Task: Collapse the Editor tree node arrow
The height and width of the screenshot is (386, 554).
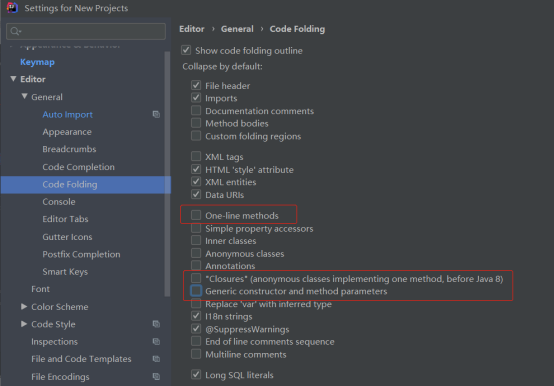Action: tap(13, 79)
